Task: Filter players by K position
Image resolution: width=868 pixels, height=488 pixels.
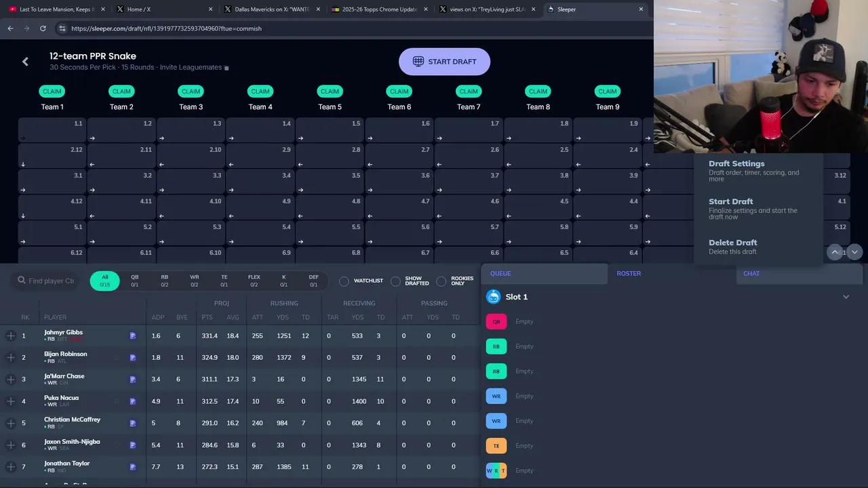Action: [284, 281]
